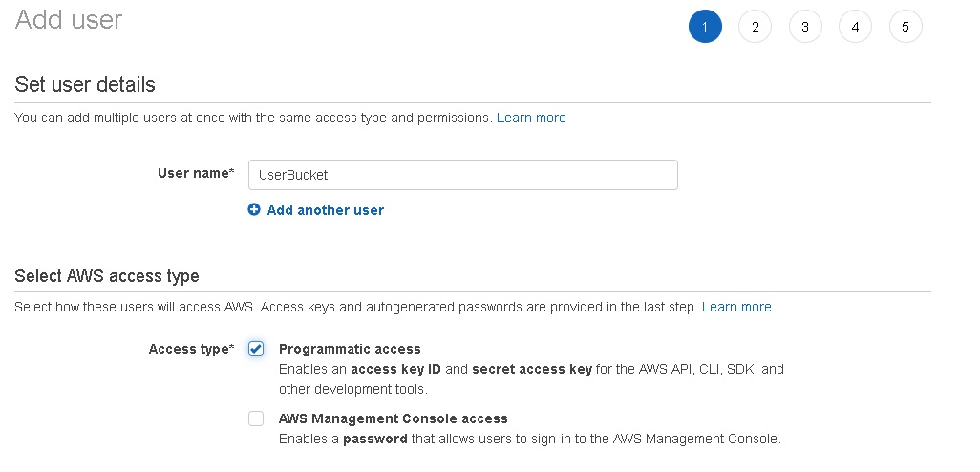Click the Set user details section heading
This screenshot has width=980, height=472.
coord(85,84)
